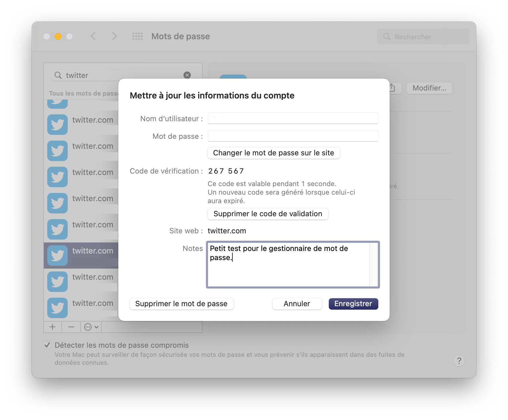Click the Modifier… button behind the dialog
This screenshot has height=420, width=508.
pyautogui.click(x=429, y=88)
